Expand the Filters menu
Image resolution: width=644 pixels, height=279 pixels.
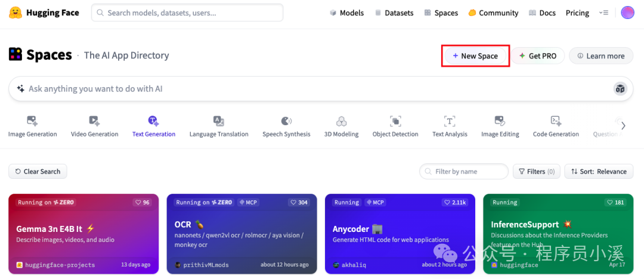[x=536, y=172]
